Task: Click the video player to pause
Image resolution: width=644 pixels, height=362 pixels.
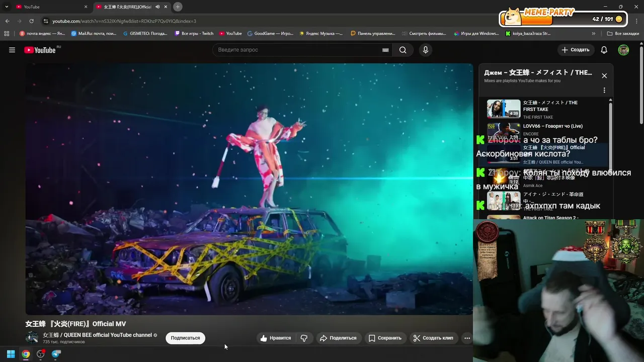Action: click(249, 189)
